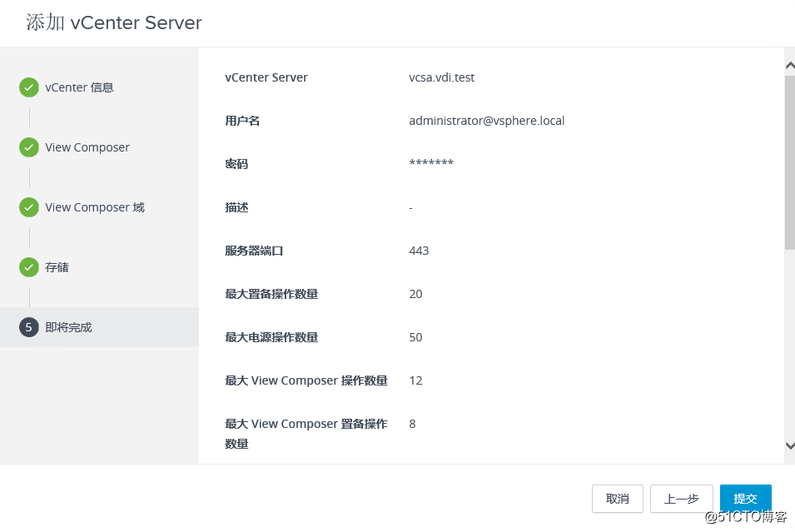Image resolution: width=795 pixels, height=532 pixels.
Task: Click the scrollbar down arrow
Action: [789, 445]
